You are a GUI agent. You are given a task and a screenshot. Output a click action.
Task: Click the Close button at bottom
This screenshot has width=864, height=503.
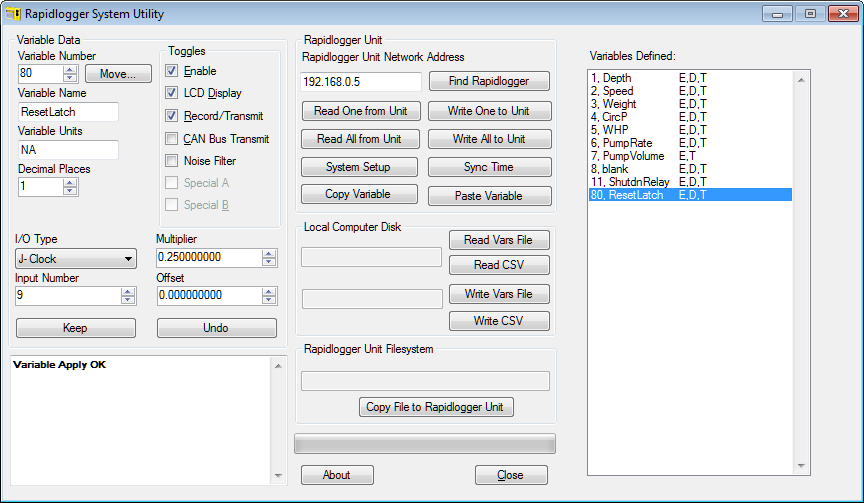click(511, 475)
